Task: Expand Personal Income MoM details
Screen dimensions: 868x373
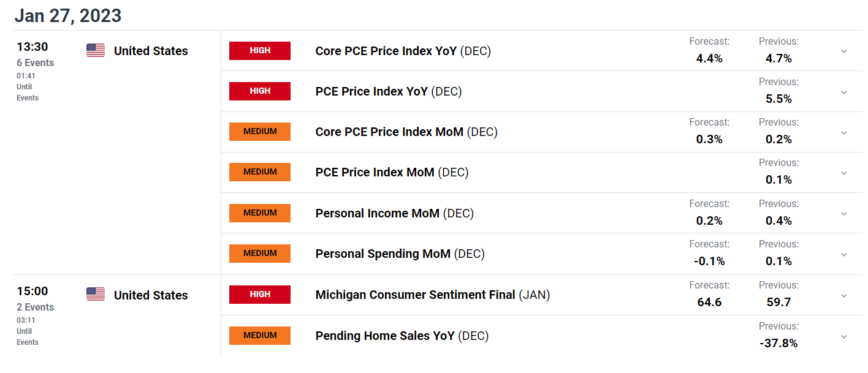Action: pyautogui.click(x=844, y=213)
